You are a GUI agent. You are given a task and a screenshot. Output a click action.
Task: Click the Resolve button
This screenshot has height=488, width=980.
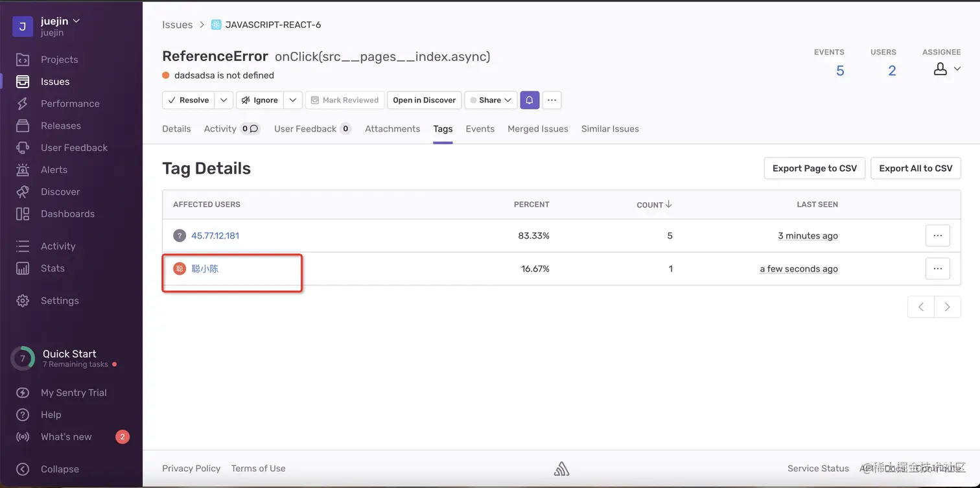point(189,100)
